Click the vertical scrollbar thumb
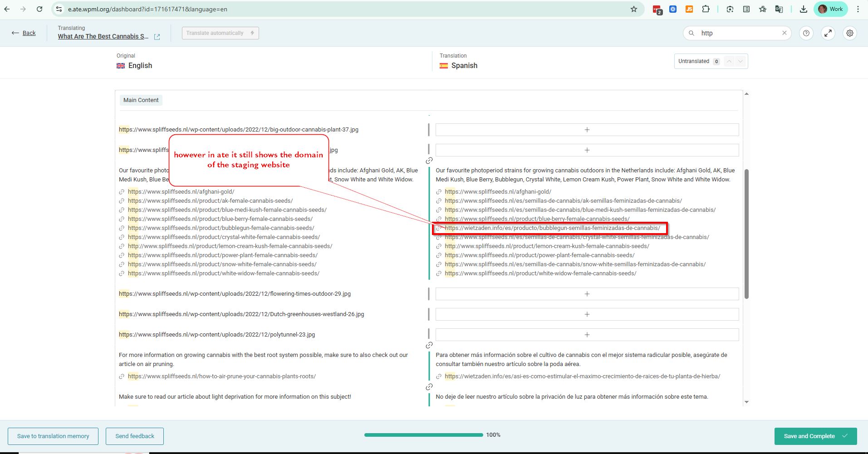This screenshot has height=454, width=868. pos(746,234)
